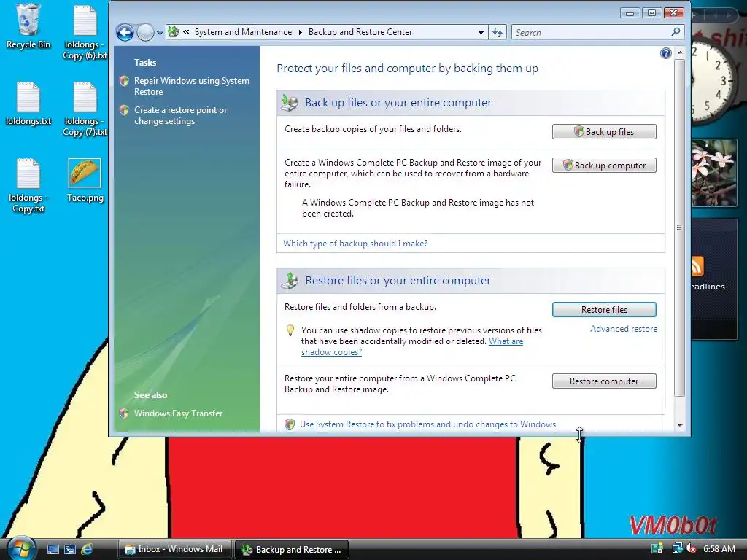The height and width of the screenshot is (560, 747).
Task: Select System and Maintenance in breadcrumb
Action: point(243,32)
